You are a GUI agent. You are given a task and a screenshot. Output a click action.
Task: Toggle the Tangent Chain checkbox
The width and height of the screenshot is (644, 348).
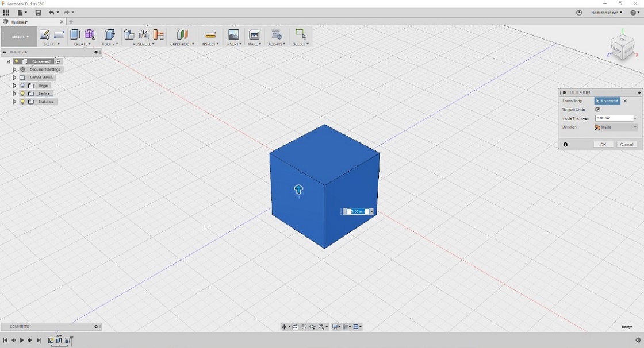pyautogui.click(x=597, y=110)
